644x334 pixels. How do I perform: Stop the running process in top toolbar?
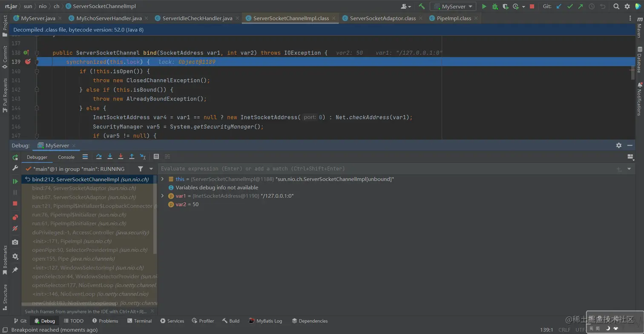click(x=532, y=6)
